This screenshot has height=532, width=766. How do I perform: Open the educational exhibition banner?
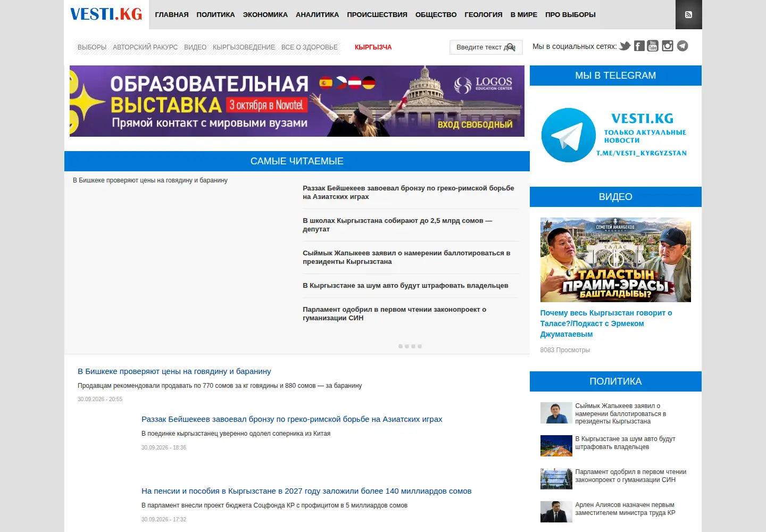point(297,101)
